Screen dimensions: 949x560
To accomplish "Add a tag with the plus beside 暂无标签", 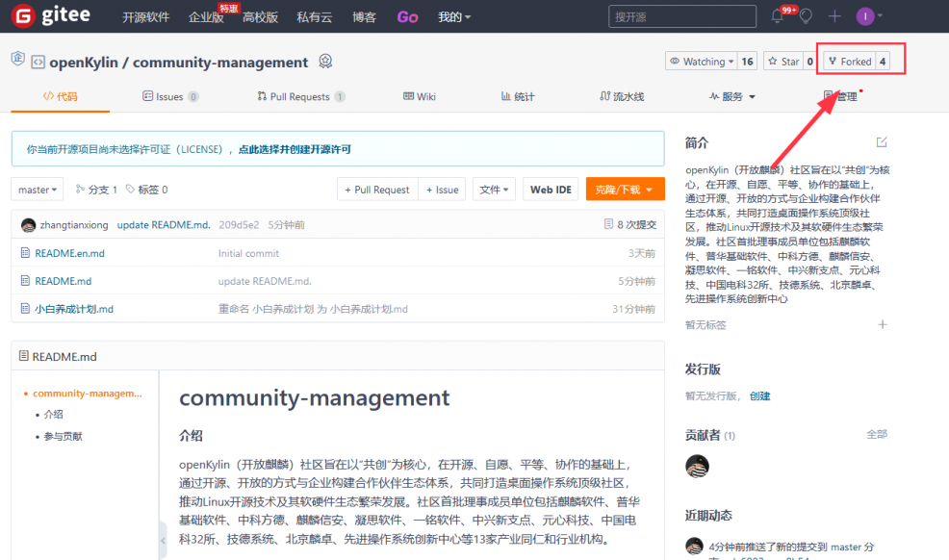I will click(883, 325).
